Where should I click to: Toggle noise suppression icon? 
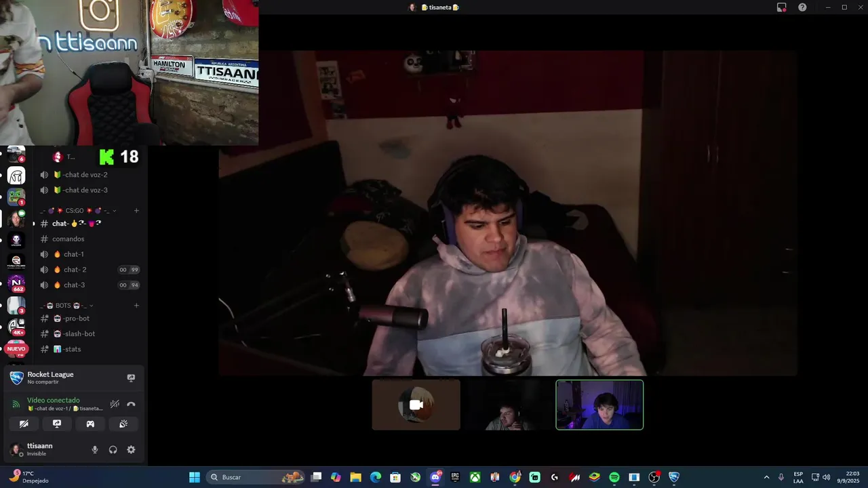tap(115, 404)
